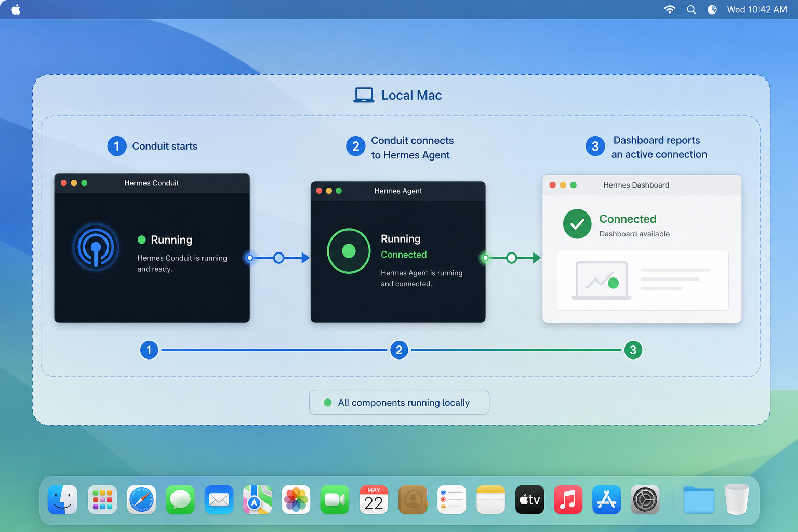The image size is (798, 532).
Task: Open the Photos app
Action: [296, 500]
